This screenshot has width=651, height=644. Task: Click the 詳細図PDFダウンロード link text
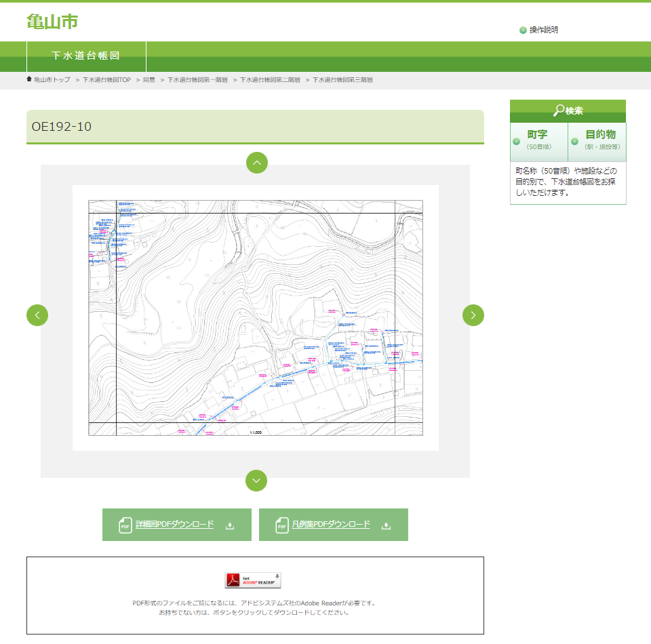pyautogui.click(x=175, y=525)
